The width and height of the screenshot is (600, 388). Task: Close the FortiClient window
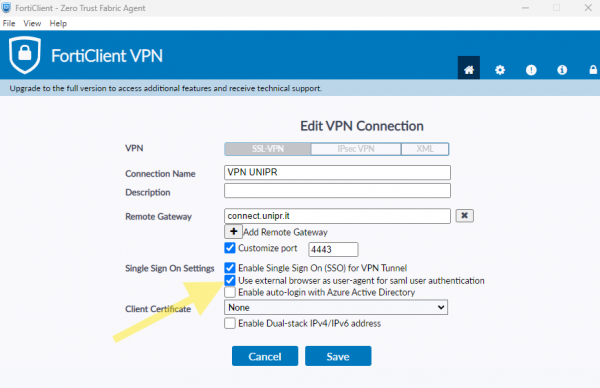588,8
